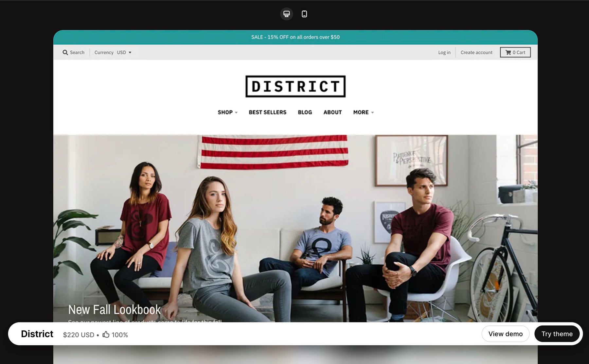
Task: Click the Log in link
Action: tap(444, 52)
